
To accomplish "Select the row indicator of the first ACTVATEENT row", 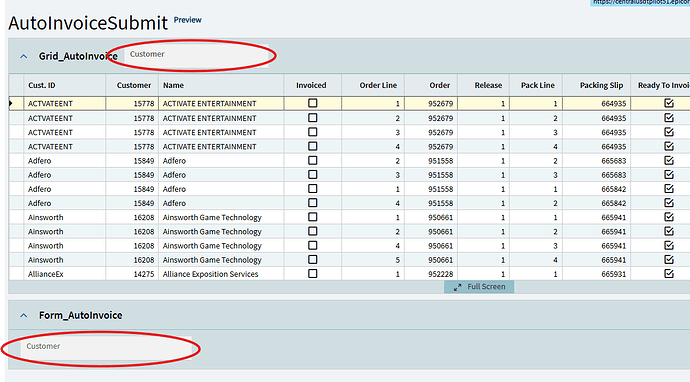I will 16,103.
